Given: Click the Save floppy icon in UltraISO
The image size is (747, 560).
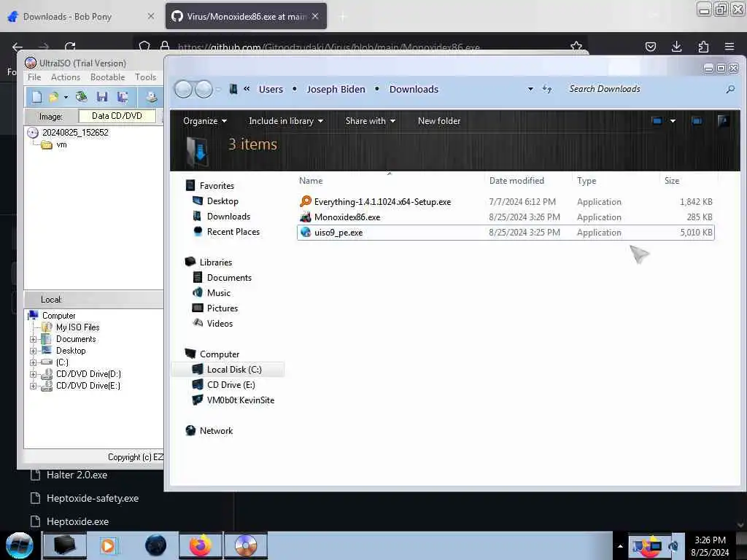Looking at the screenshot, I should [102, 97].
